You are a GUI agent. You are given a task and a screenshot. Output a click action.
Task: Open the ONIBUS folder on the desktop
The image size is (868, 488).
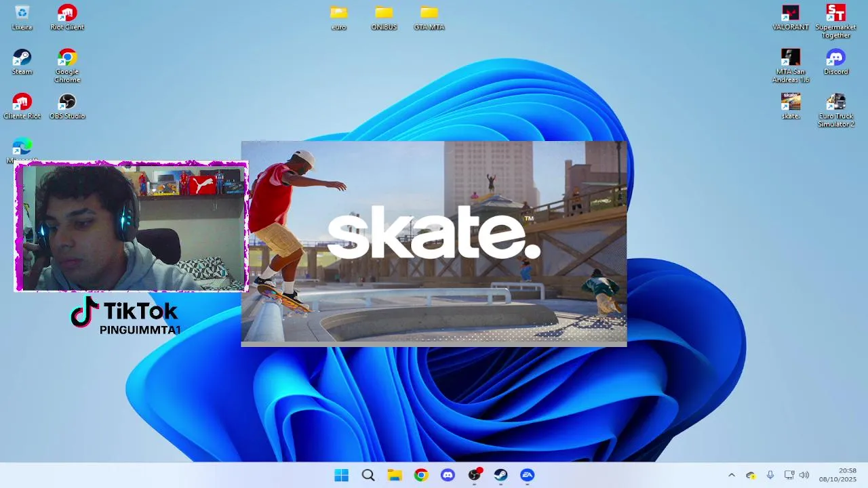click(x=384, y=18)
